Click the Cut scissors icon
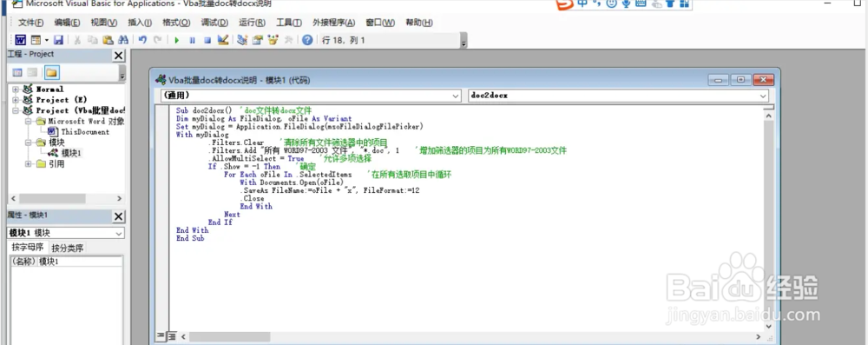The width and height of the screenshot is (868, 345). click(x=77, y=40)
